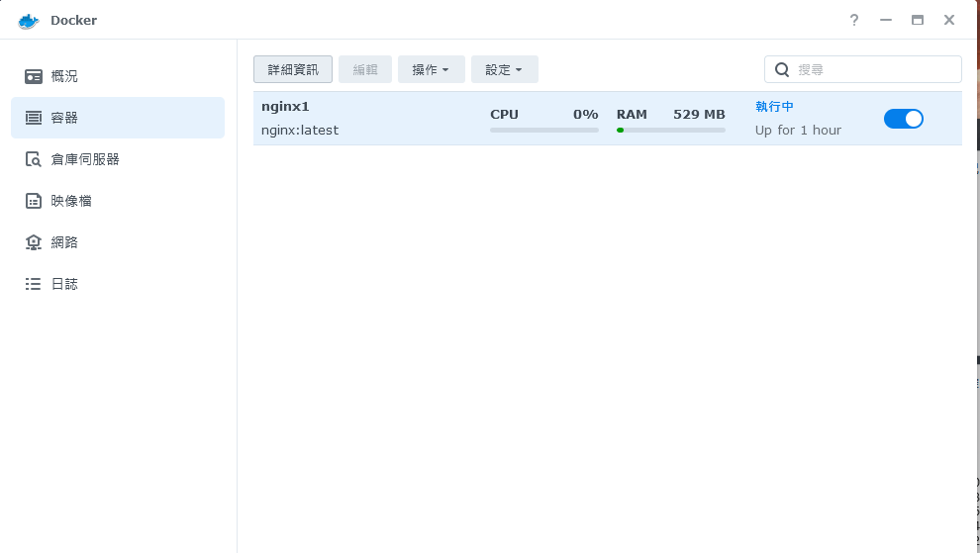Click the 0% CPU value
The width and height of the screenshot is (980, 553).
coord(586,115)
